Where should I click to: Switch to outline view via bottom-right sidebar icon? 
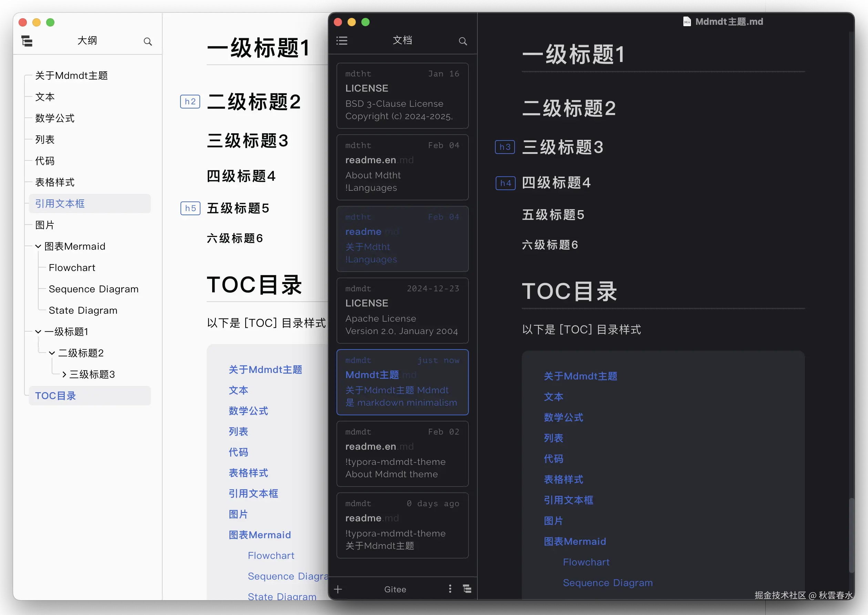(x=467, y=589)
